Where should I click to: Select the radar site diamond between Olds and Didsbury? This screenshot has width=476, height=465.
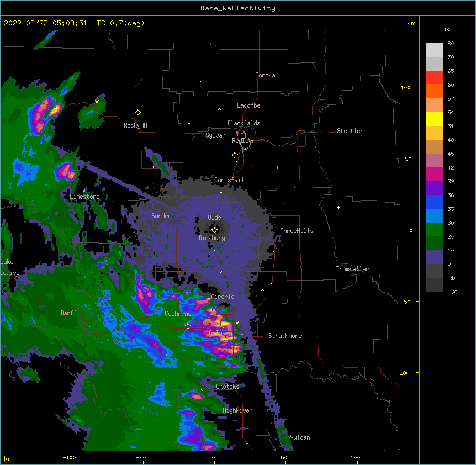214,230
